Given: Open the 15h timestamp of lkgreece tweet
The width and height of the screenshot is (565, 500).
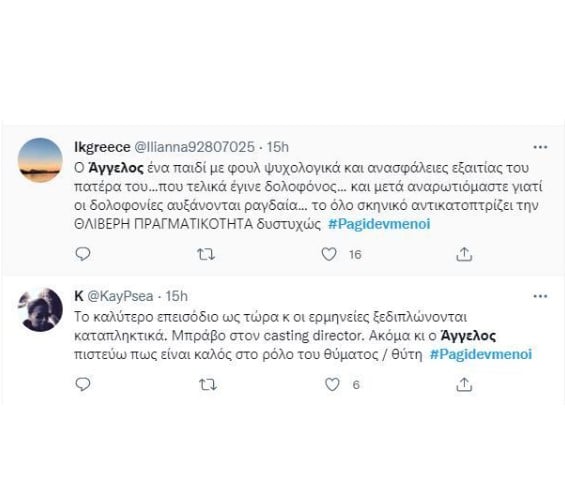Looking at the screenshot, I should [x=277, y=147].
